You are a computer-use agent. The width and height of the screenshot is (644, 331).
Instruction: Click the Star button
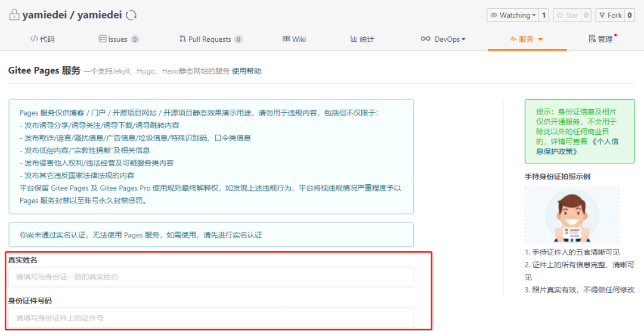coord(567,16)
